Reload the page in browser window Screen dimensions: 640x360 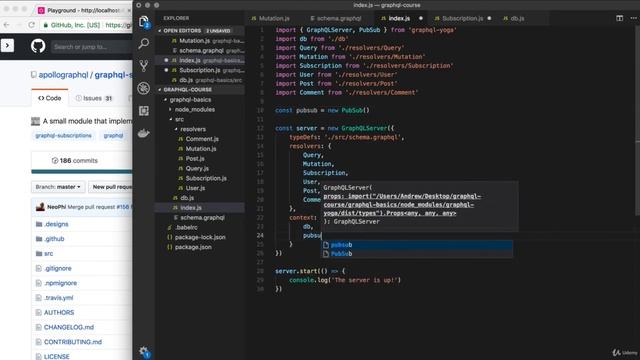31,25
